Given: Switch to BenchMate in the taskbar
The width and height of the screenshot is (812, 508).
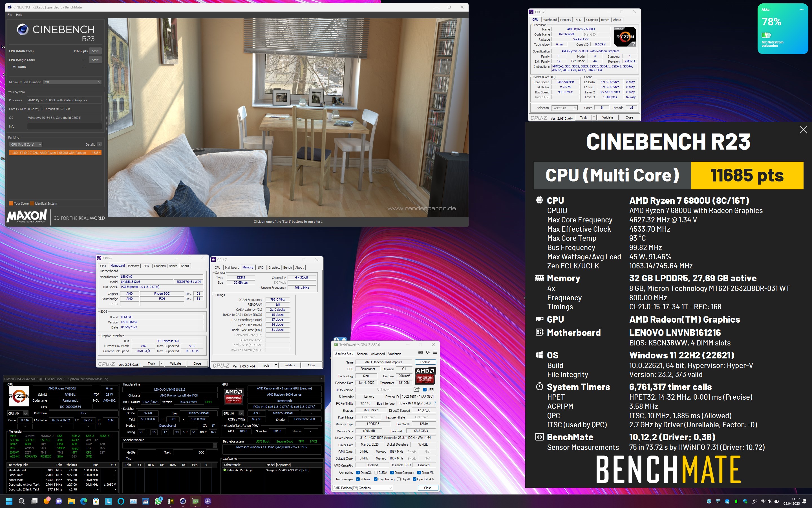Looking at the screenshot, I should pos(171,501).
